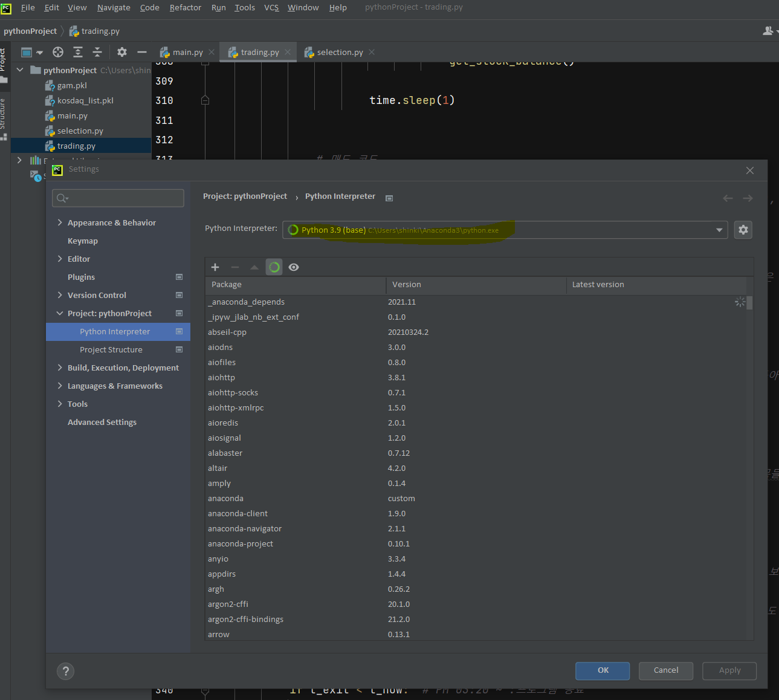This screenshot has width=779, height=700.
Task: Expand the Version Control section
Action: tap(60, 295)
